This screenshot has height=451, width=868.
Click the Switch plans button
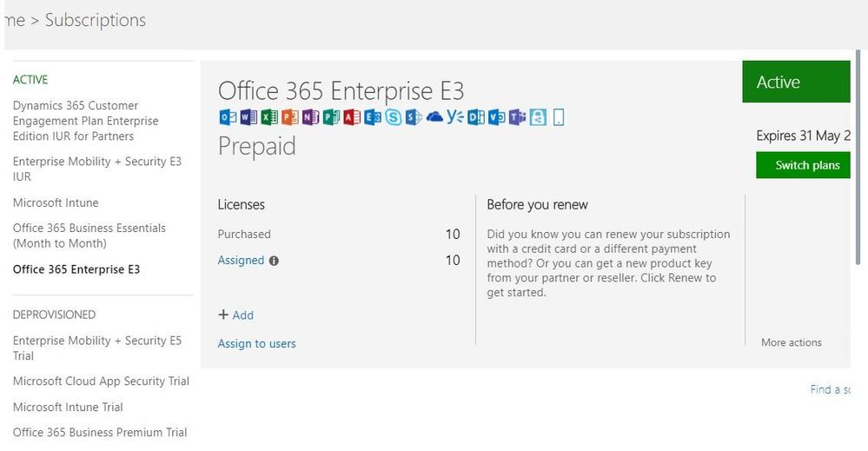click(803, 165)
